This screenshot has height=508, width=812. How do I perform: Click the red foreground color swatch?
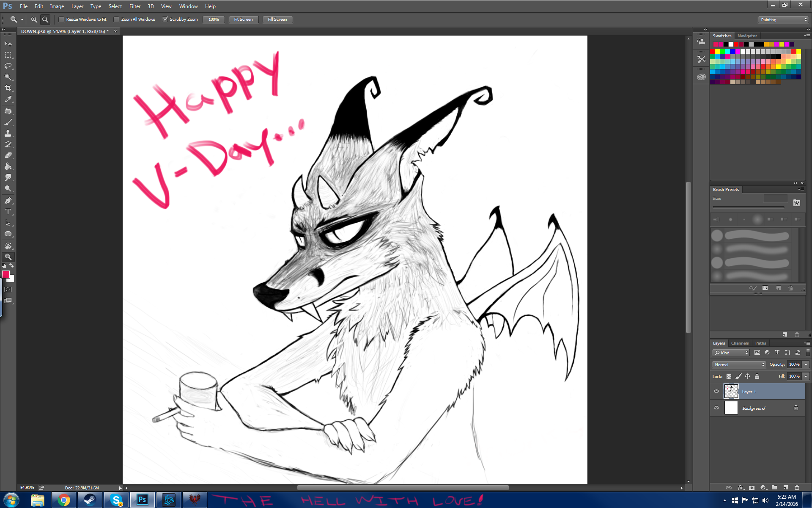[6, 275]
